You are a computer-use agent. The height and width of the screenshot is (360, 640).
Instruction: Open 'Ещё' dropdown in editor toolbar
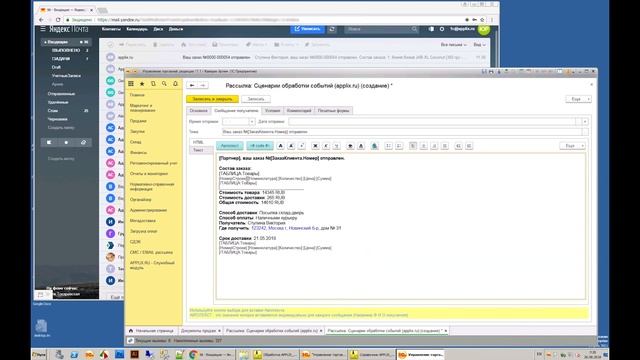coord(573,146)
